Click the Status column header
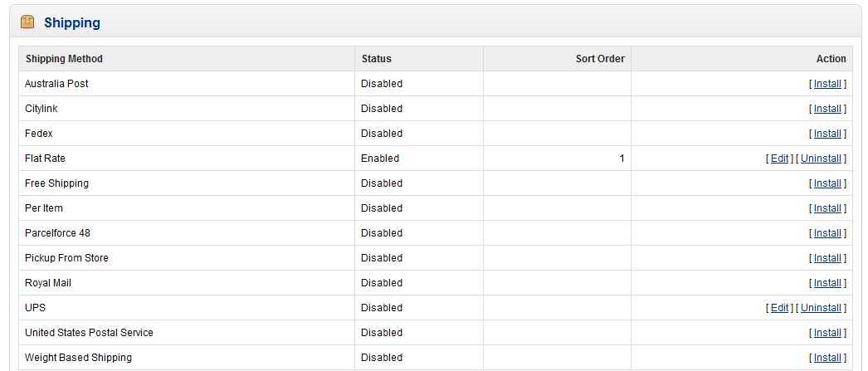 pyautogui.click(x=376, y=59)
